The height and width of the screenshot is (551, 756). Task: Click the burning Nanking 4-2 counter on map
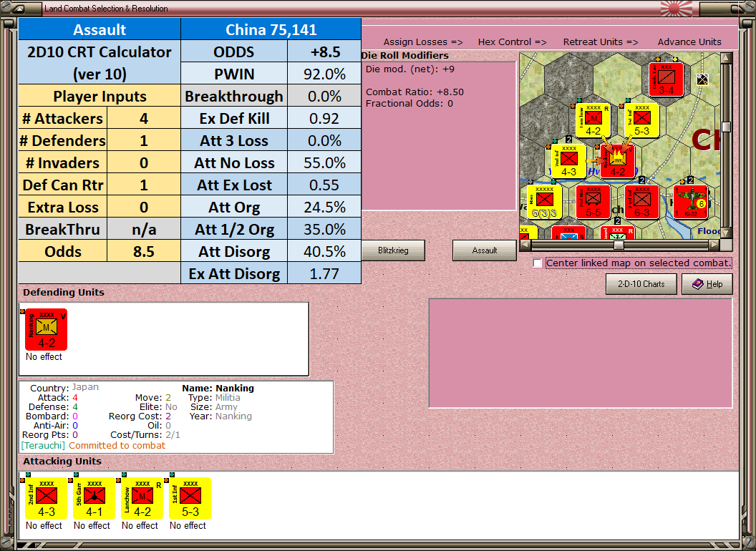click(x=617, y=161)
